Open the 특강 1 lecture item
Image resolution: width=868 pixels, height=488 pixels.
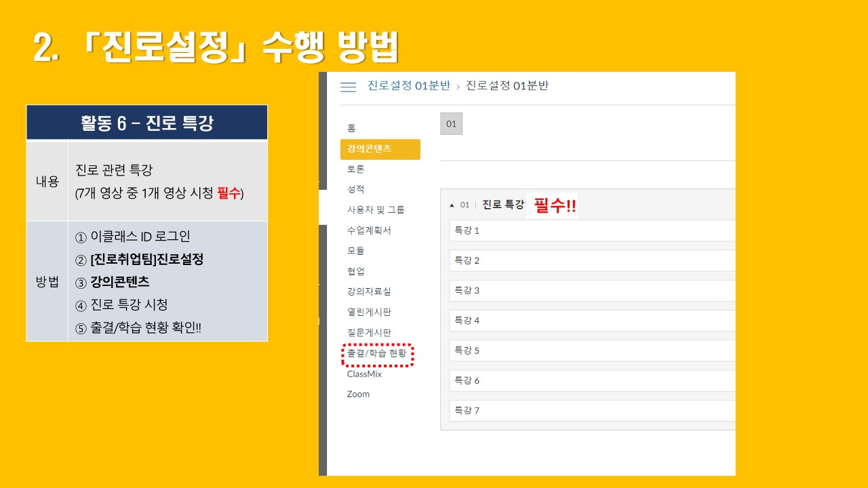click(x=467, y=230)
